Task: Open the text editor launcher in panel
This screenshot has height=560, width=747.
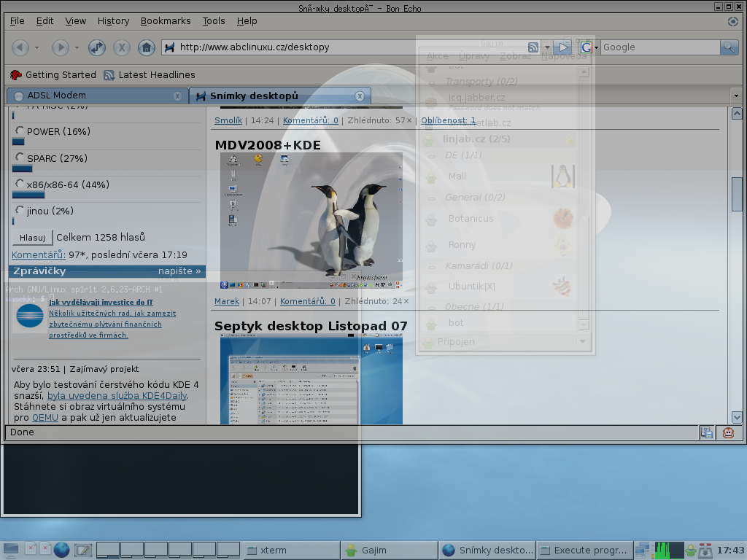Action: pos(83,551)
